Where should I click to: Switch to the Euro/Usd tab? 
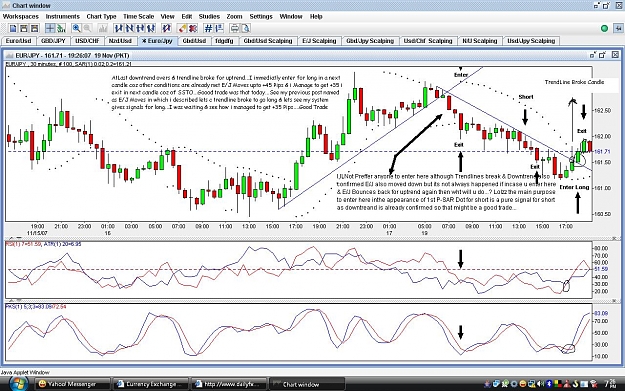[19, 41]
